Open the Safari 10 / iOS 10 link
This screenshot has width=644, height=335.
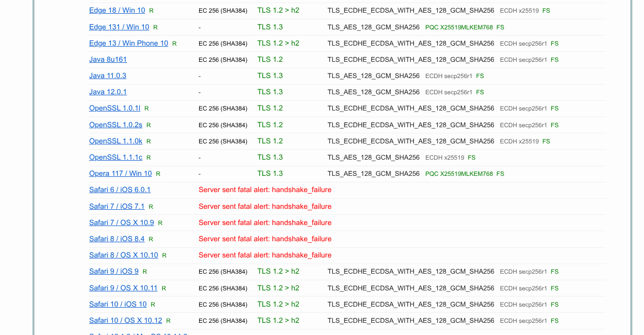coord(118,304)
